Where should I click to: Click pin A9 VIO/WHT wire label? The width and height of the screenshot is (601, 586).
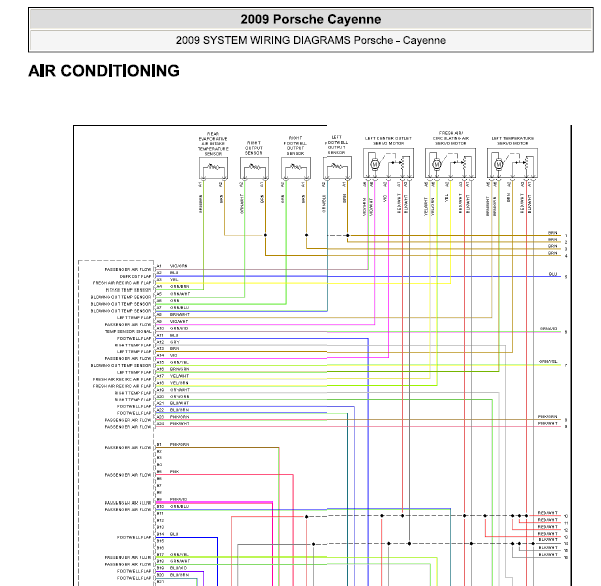(x=179, y=322)
